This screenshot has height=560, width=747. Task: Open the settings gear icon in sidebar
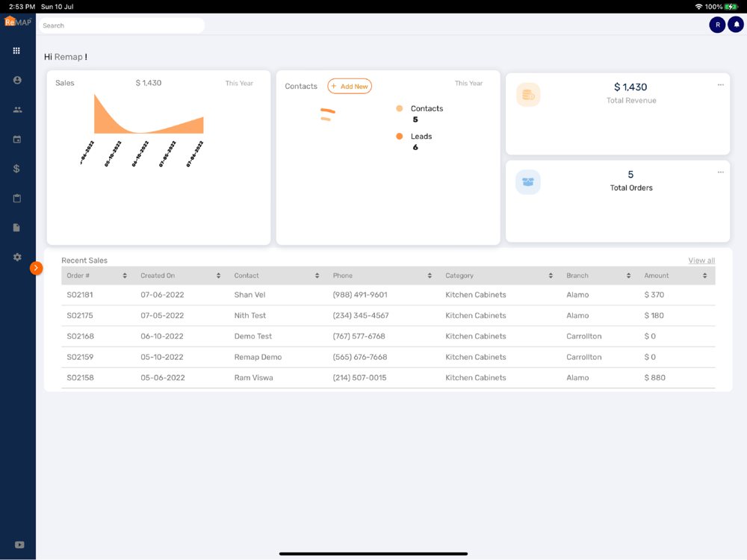pyautogui.click(x=17, y=257)
